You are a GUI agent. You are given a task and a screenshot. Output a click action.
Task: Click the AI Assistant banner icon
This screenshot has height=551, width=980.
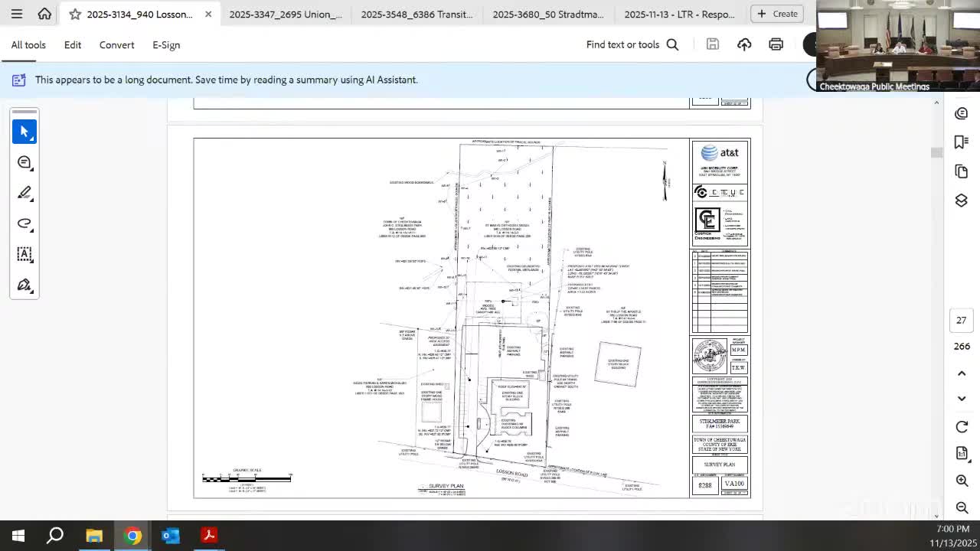point(19,80)
